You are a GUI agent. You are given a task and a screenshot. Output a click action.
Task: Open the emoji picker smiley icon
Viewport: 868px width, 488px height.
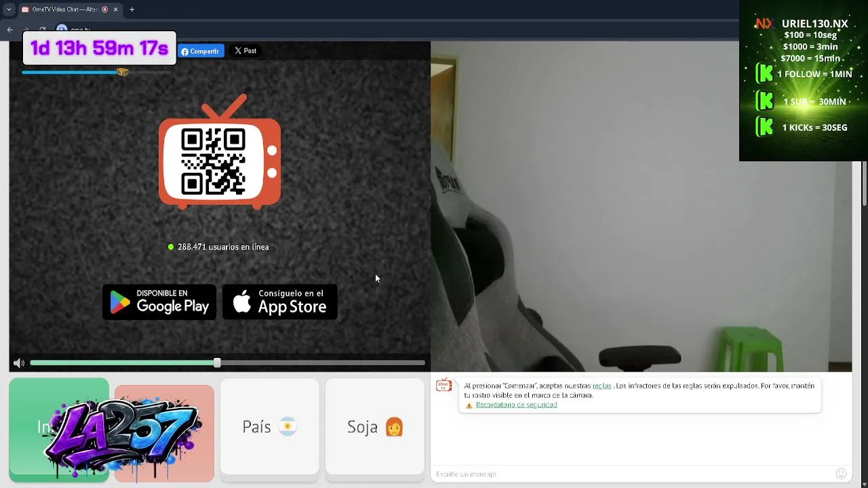tap(842, 474)
